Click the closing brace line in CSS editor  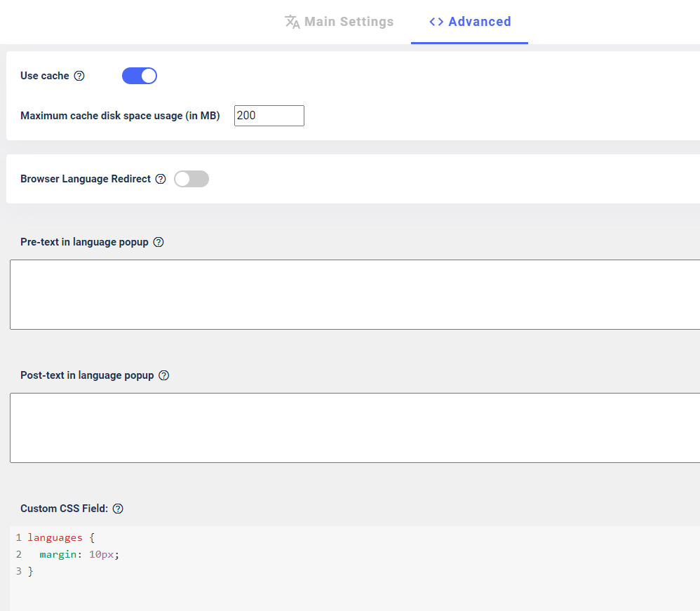pyautogui.click(x=30, y=571)
